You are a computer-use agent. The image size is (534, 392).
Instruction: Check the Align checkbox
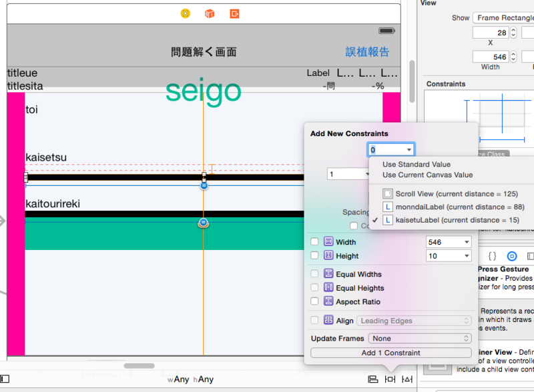pyautogui.click(x=314, y=320)
